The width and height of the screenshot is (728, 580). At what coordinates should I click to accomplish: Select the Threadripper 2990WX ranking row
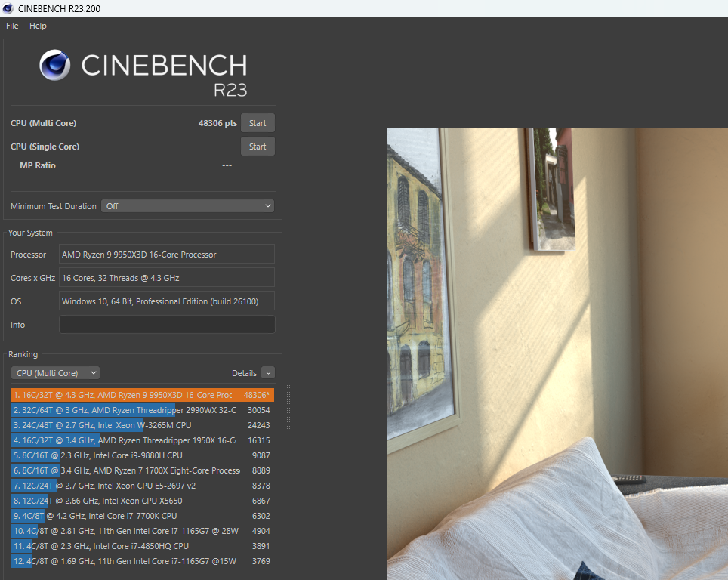tap(142, 410)
